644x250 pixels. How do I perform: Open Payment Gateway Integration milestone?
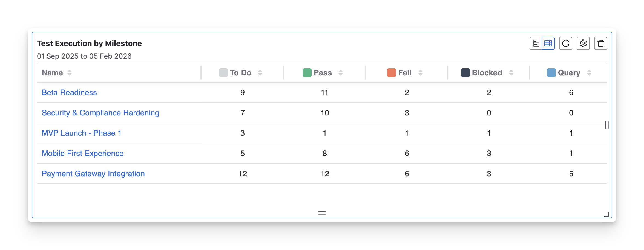point(93,174)
